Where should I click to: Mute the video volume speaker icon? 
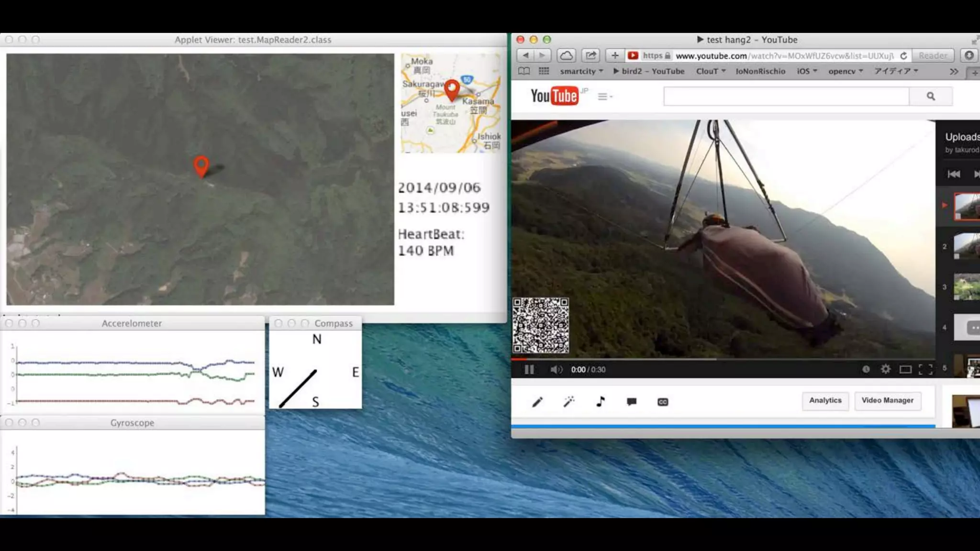click(x=556, y=370)
